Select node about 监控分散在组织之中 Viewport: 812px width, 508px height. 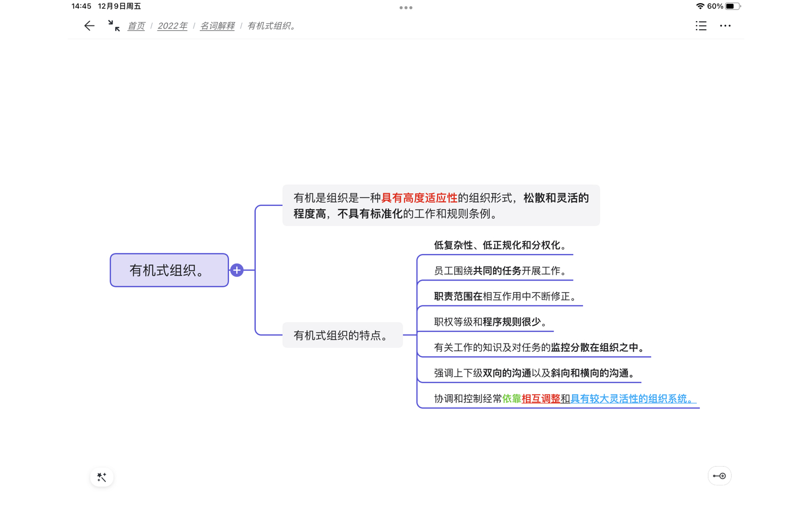click(540, 348)
